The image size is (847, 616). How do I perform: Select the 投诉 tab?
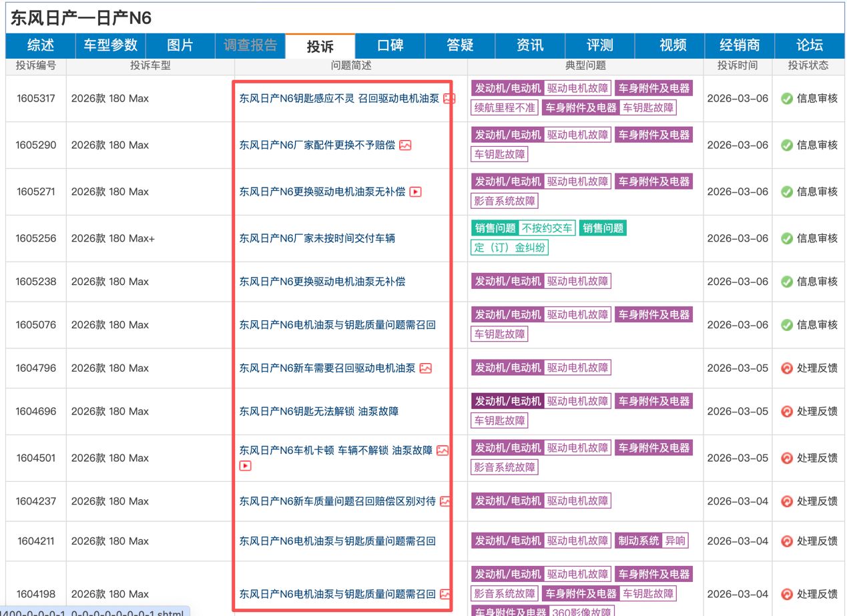[x=320, y=46]
